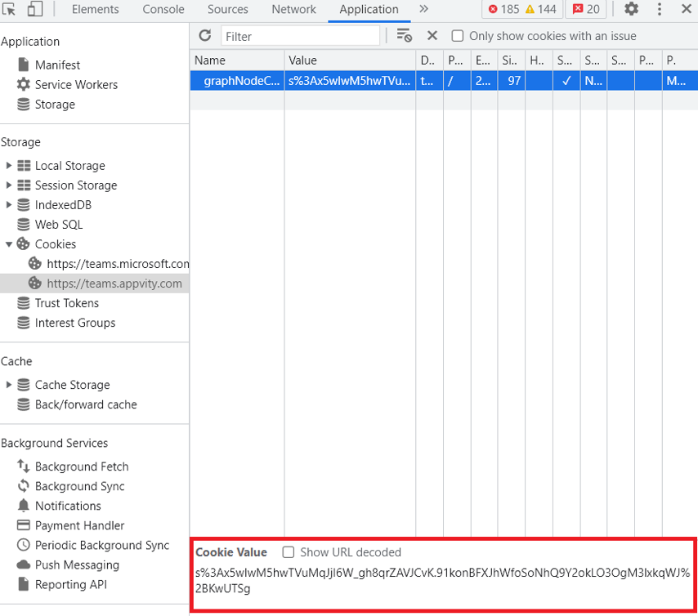Click the cookie Filter input field

coord(300,36)
